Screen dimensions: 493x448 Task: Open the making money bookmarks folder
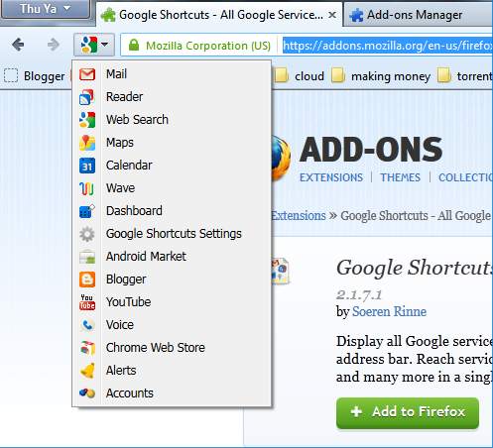381,76
